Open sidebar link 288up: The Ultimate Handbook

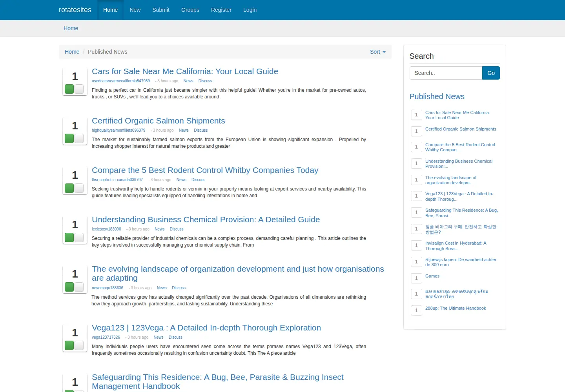point(456,309)
